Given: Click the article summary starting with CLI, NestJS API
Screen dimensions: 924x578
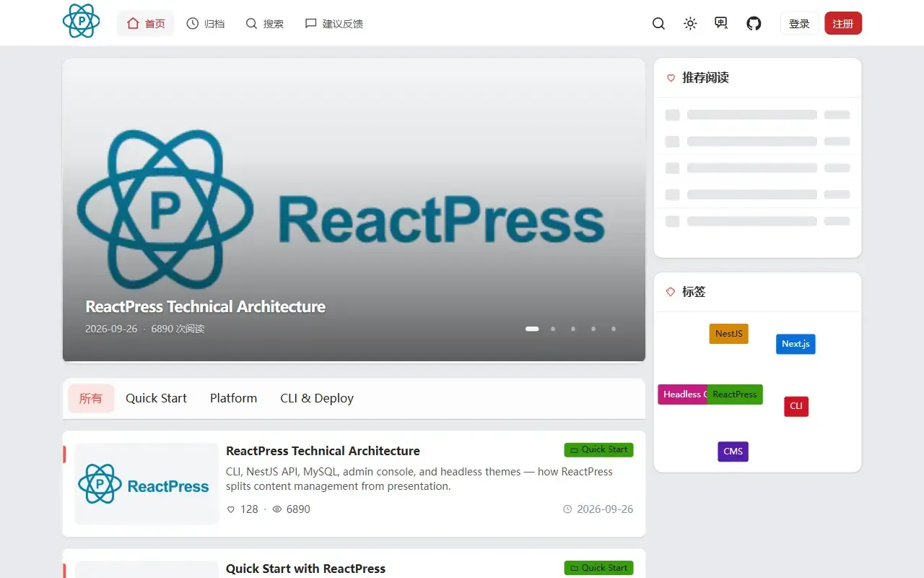Looking at the screenshot, I should 419,479.
